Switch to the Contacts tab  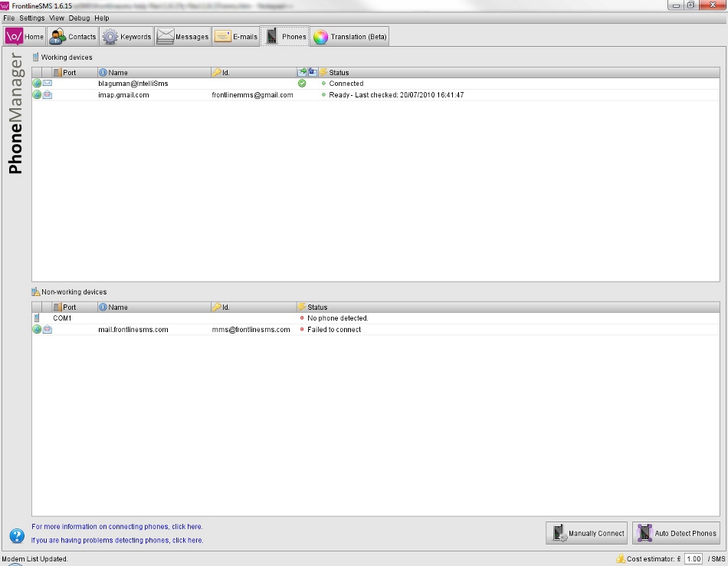click(73, 37)
